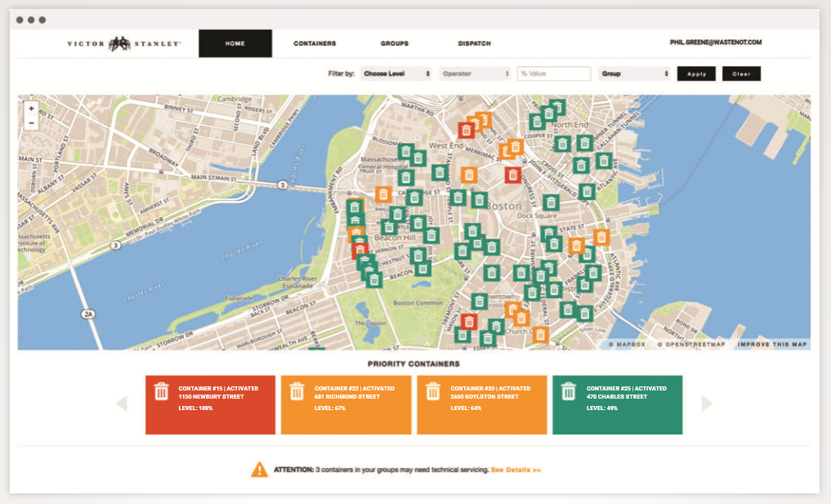The width and height of the screenshot is (831, 504).
Task: Select green container marker above North End label
Action: [557, 108]
